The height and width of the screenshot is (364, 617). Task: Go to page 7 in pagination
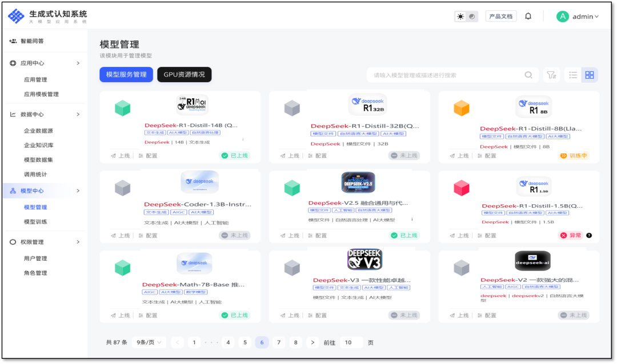tap(278, 342)
